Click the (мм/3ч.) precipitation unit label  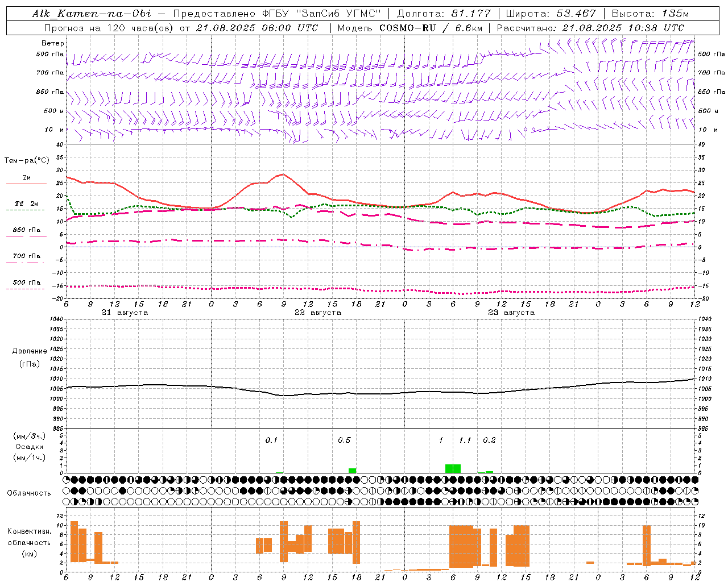(30, 436)
